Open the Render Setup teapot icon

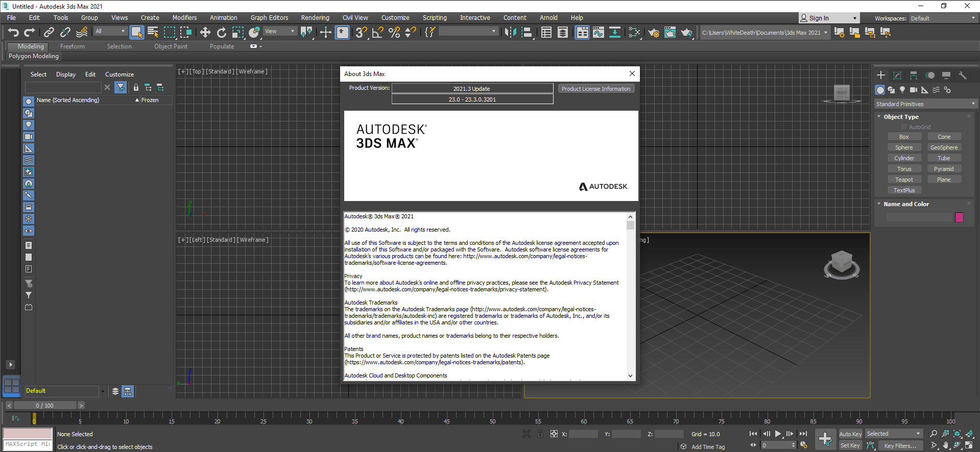click(654, 33)
